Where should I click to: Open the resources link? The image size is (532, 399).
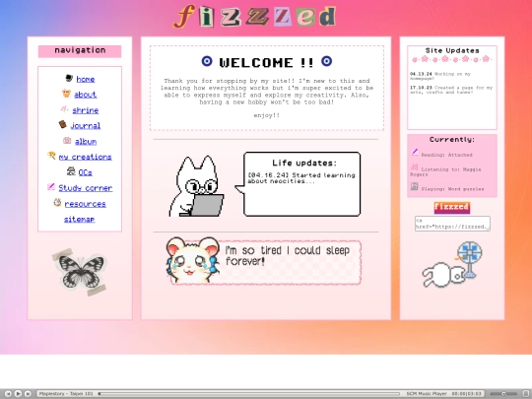point(85,204)
